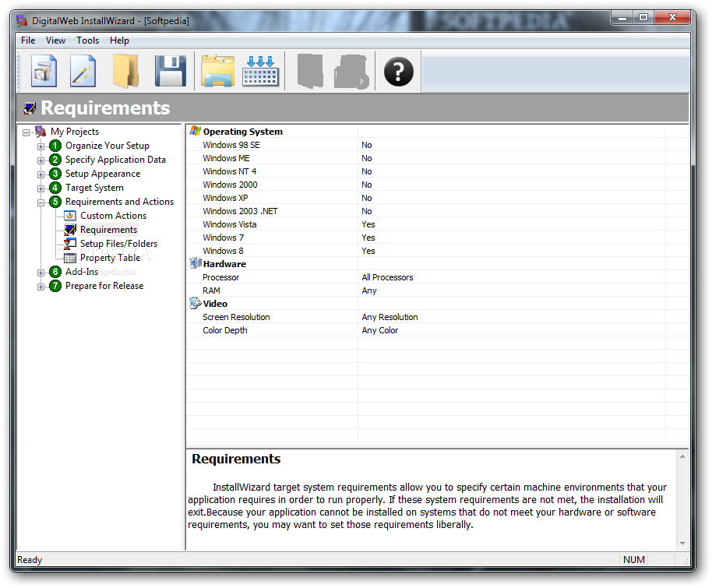
Task: Click the NUM status bar indicator
Action: 633,560
